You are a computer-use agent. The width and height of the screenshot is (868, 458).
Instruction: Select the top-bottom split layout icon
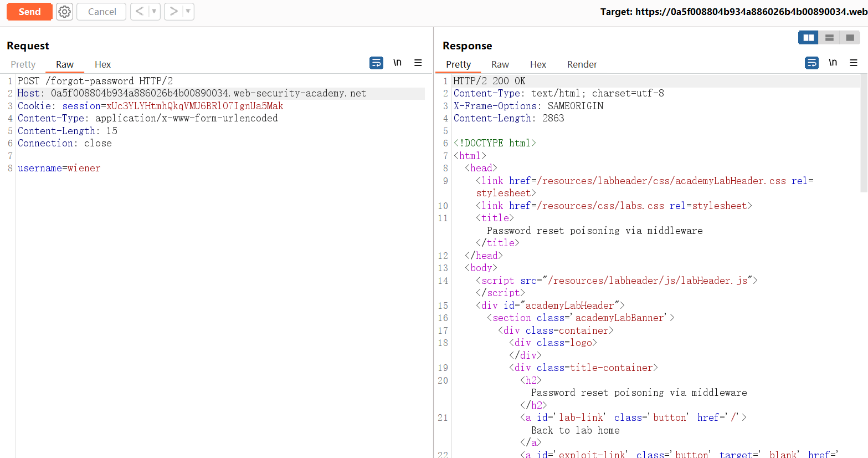click(829, 37)
